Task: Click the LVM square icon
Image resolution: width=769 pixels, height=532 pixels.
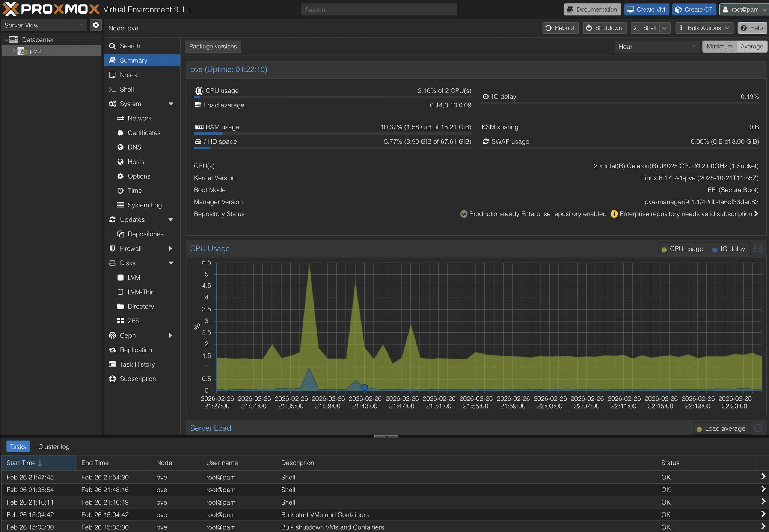Action: (x=120, y=277)
